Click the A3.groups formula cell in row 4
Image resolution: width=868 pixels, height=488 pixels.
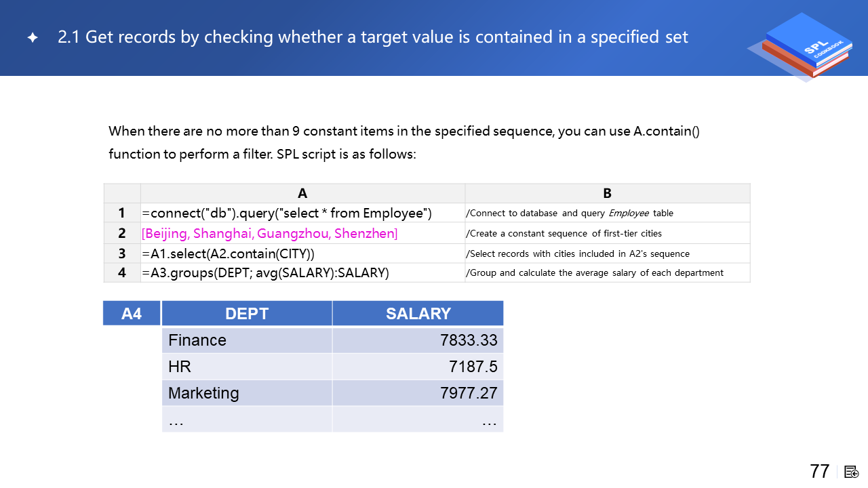[x=265, y=272]
